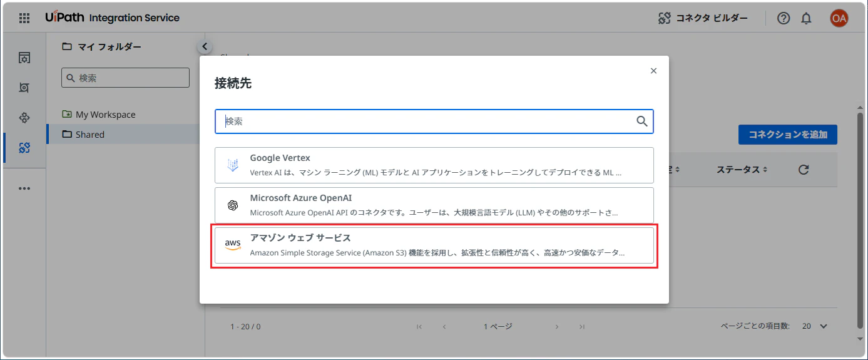868x360 pixels.
Task: Go to the next page
Action: pyautogui.click(x=557, y=326)
